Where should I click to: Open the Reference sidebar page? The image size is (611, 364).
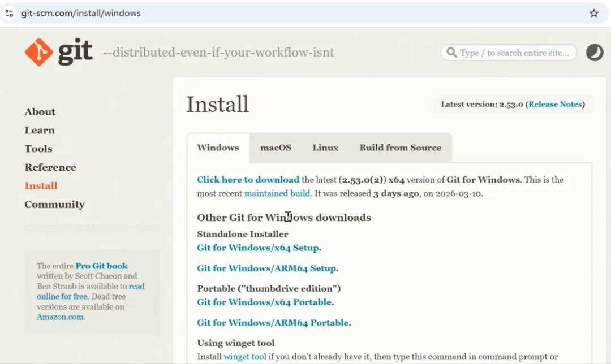coord(51,167)
